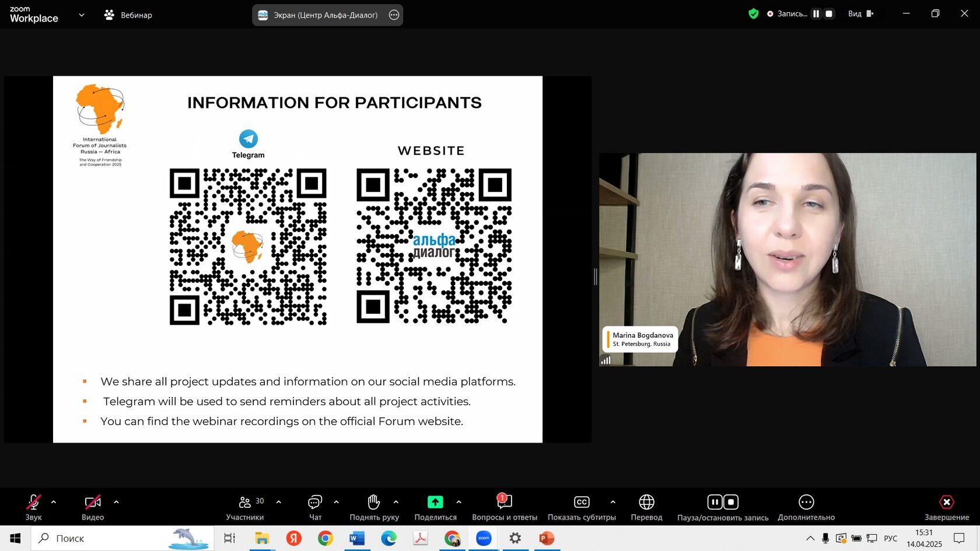Open clock showing 15:31 14.04.2025

(924, 538)
